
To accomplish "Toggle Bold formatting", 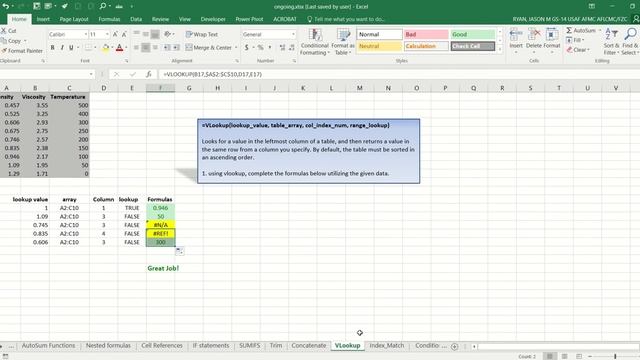I will tap(53, 48).
